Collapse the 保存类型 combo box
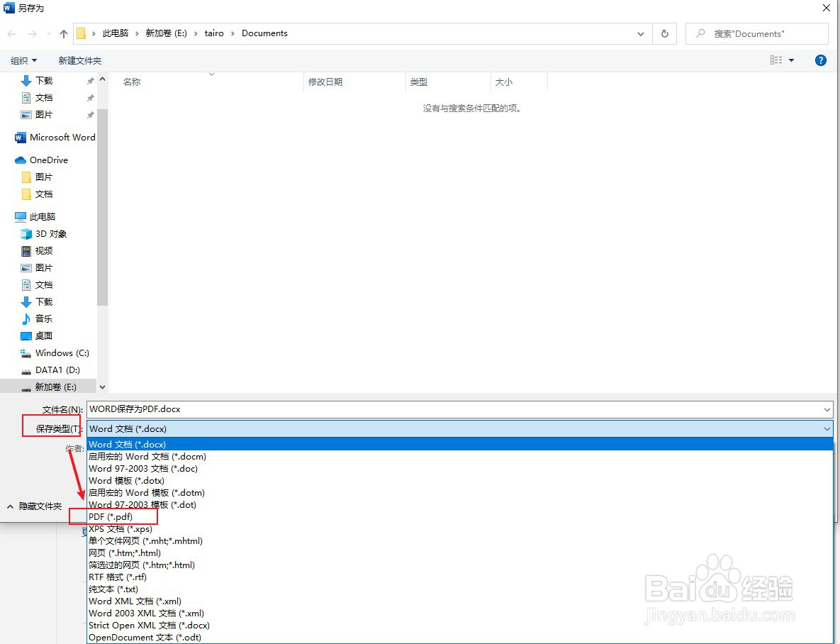 click(x=827, y=428)
